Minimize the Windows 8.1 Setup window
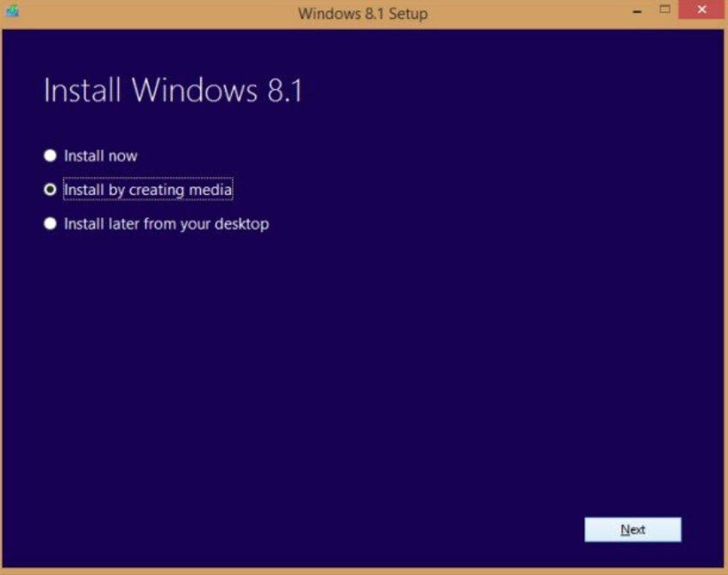The image size is (728, 575). click(x=637, y=10)
